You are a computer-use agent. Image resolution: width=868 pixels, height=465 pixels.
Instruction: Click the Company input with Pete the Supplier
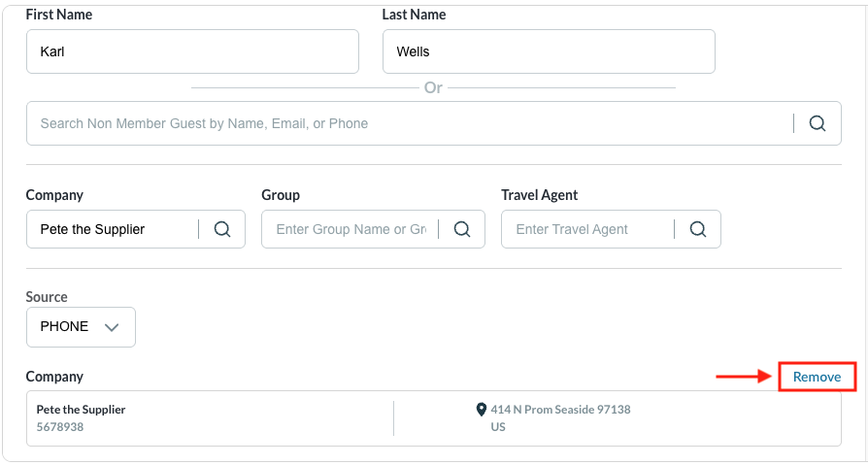tap(112, 229)
